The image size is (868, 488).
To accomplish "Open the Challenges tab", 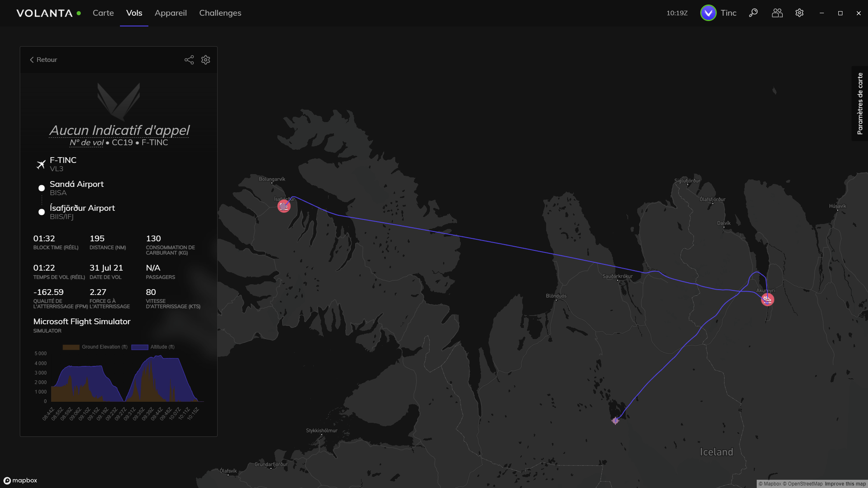I will [x=220, y=13].
